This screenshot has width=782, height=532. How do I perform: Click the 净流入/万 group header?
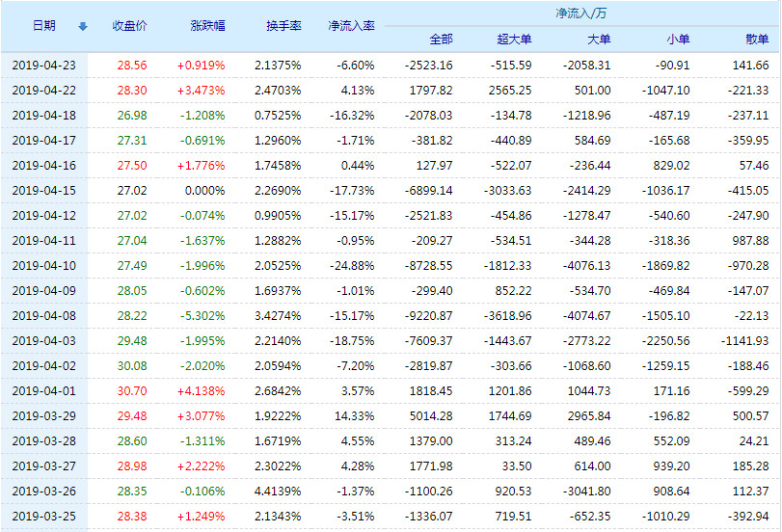click(x=581, y=13)
